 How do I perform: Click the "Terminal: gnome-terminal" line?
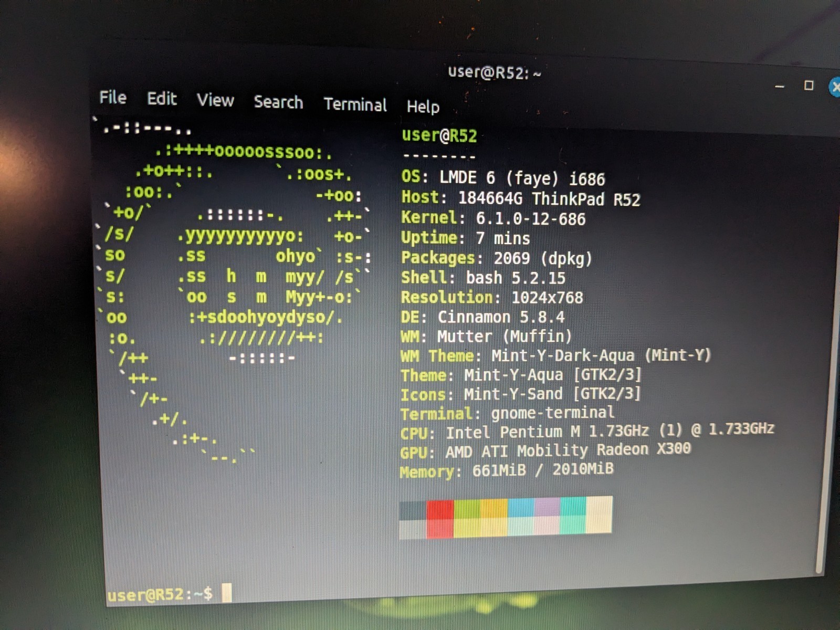[507, 413]
